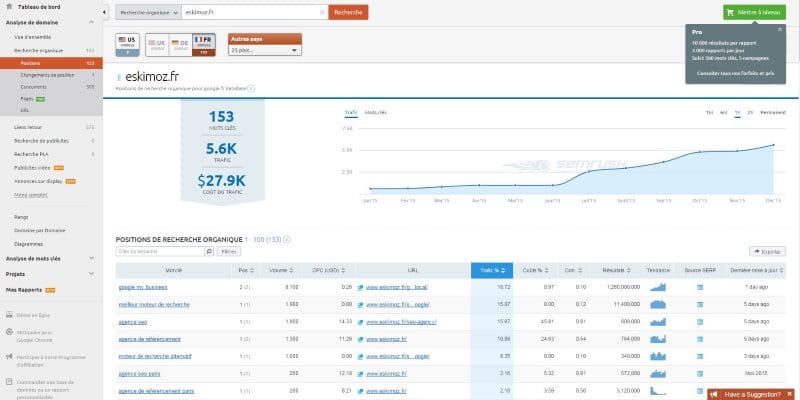
Task: Click the megaphone icon on Have a Suggestion
Action: (x=715, y=394)
